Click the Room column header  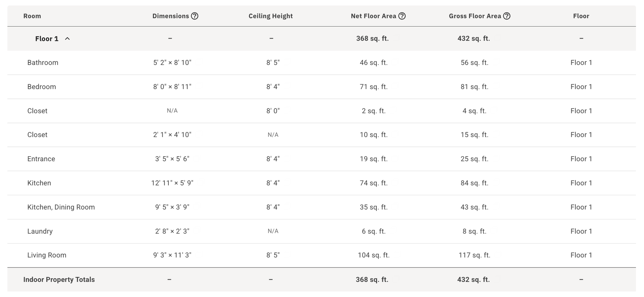32,16
